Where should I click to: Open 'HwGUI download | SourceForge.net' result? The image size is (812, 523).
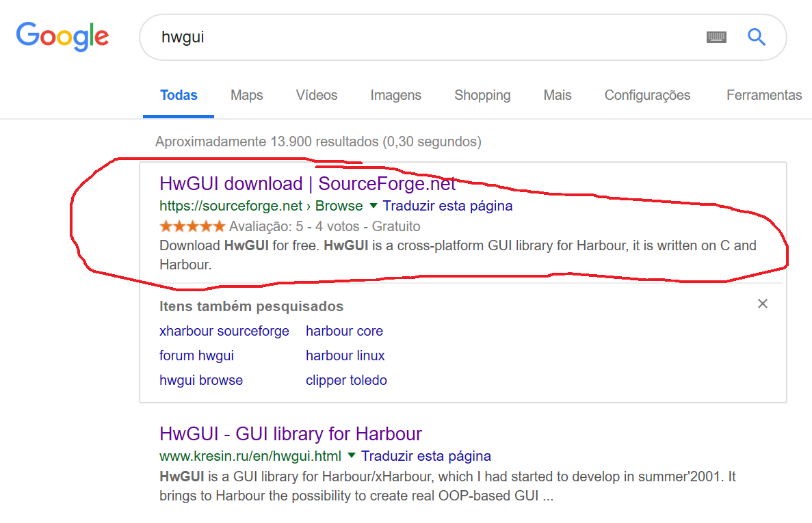(307, 184)
